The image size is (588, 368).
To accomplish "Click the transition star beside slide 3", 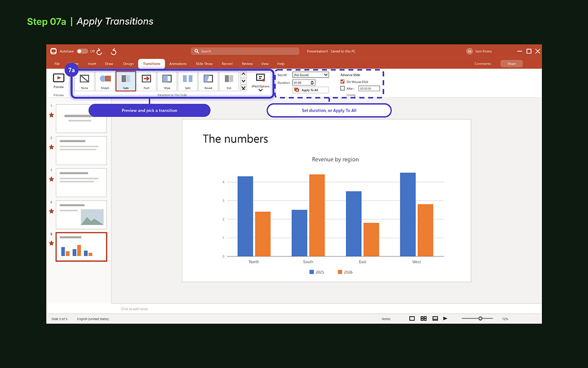I will coord(51,179).
